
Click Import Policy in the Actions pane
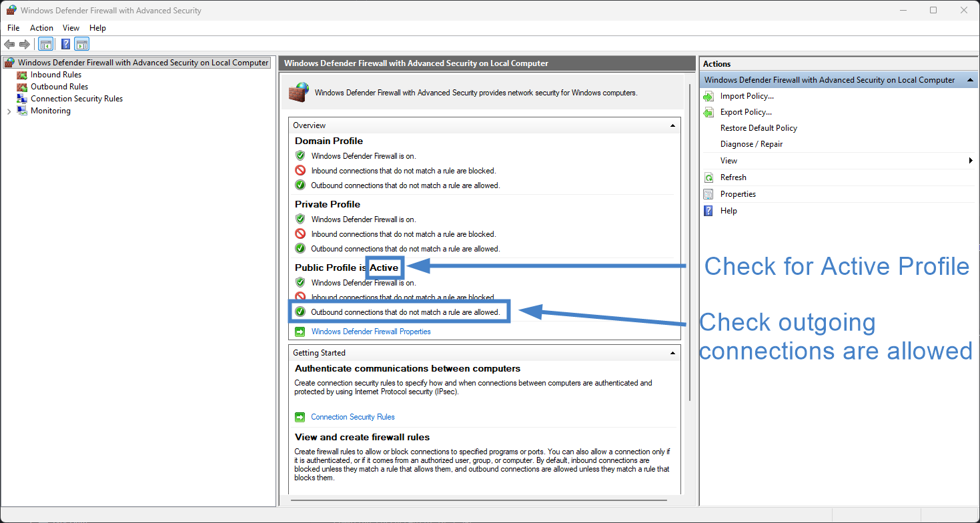coord(747,96)
